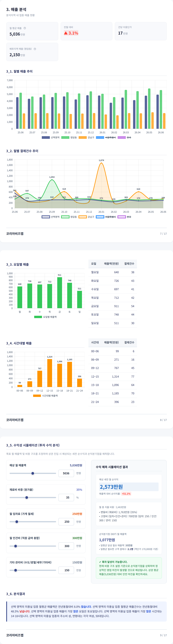Click the 월 평균 매출 card value 5,036

point(15,34)
